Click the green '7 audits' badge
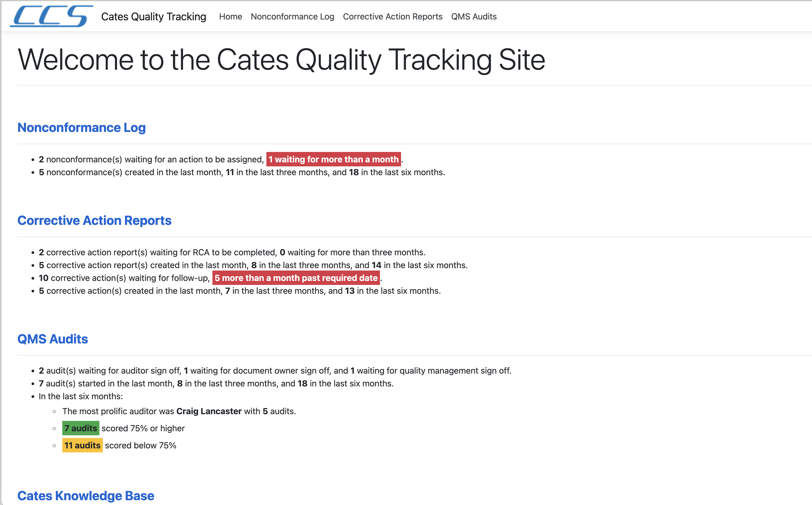 (x=80, y=428)
